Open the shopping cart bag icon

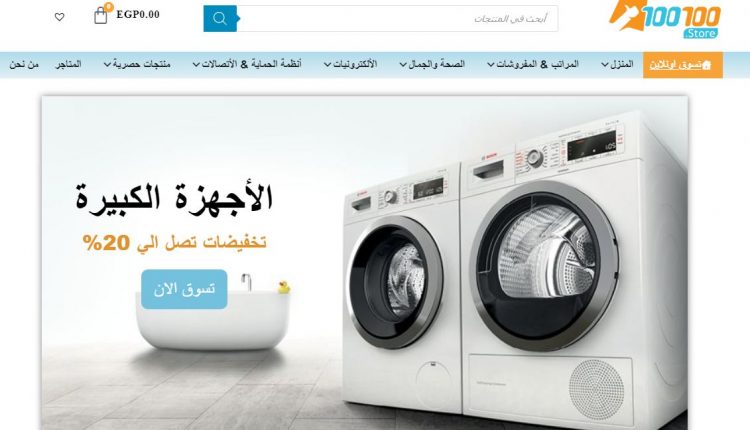100,16
